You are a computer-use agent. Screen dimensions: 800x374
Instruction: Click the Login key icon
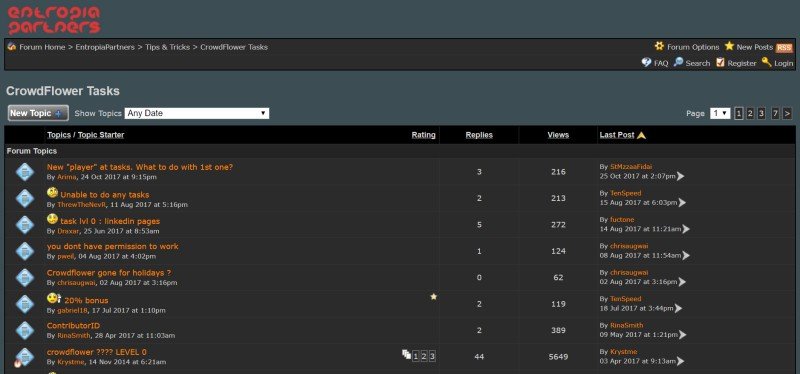point(766,62)
